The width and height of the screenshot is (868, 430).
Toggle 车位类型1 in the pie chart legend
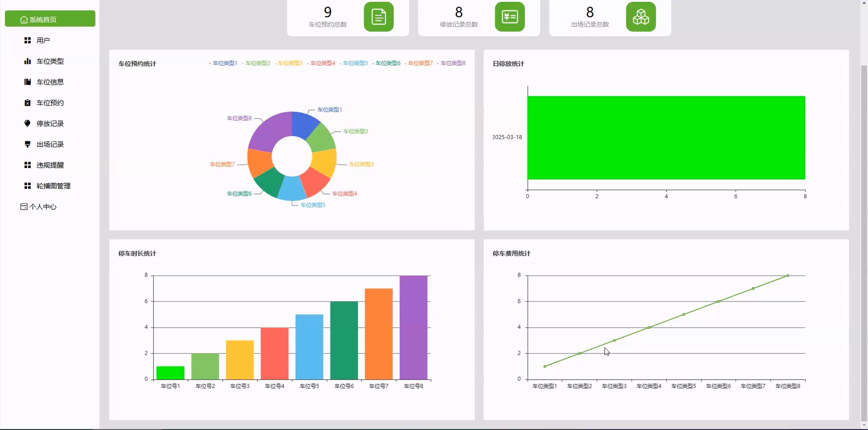click(224, 63)
